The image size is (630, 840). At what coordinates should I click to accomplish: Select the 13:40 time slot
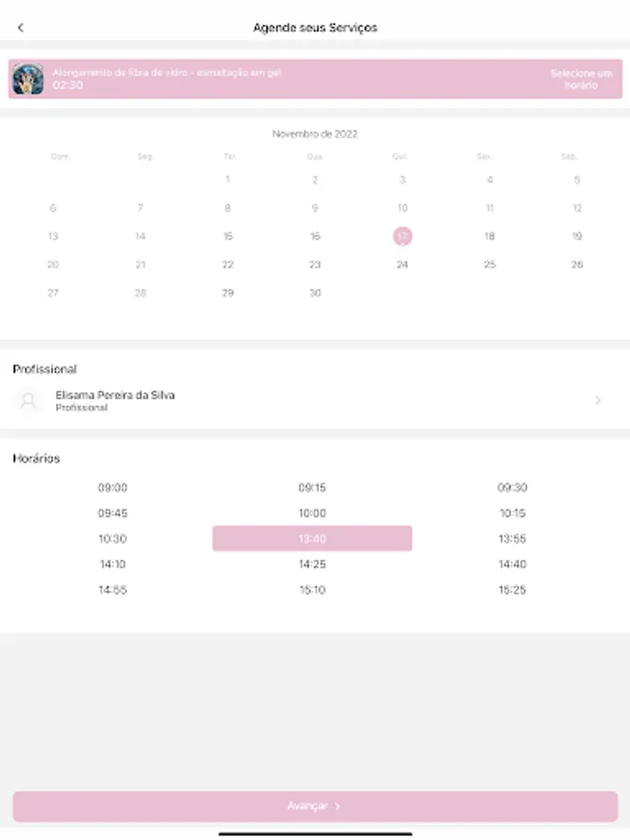point(312,539)
